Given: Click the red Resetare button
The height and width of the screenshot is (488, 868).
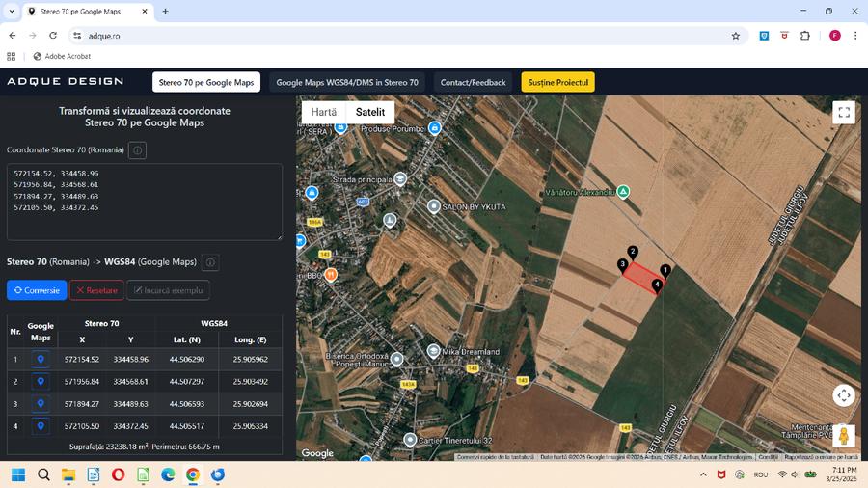Looking at the screenshot, I should (x=96, y=290).
